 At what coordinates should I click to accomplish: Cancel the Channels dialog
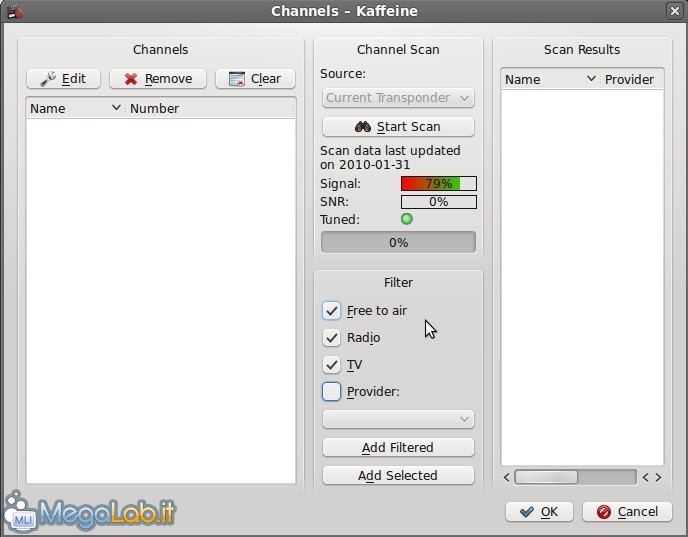click(x=627, y=512)
